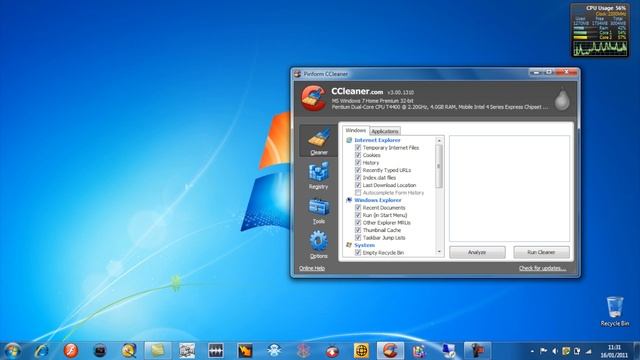The image size is (640, 360).
Task: Enable Autocomplete Form History checkbox
Action: [358, 193]
